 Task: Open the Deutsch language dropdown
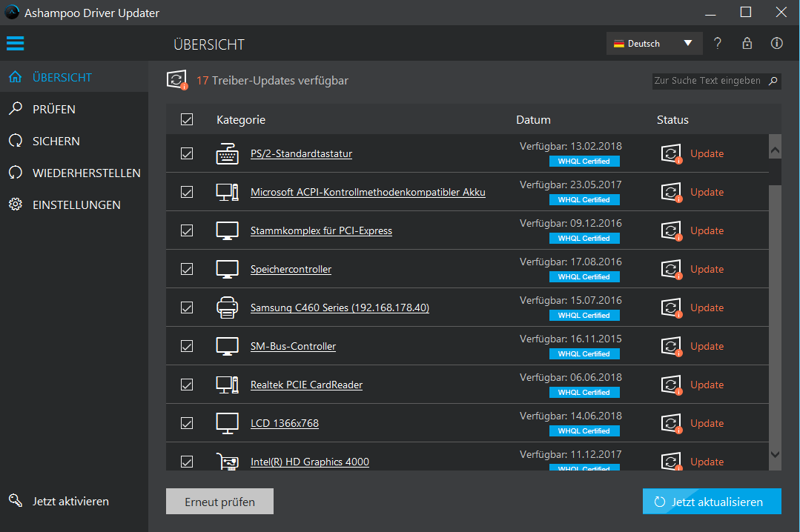click(x=654, y=44)
